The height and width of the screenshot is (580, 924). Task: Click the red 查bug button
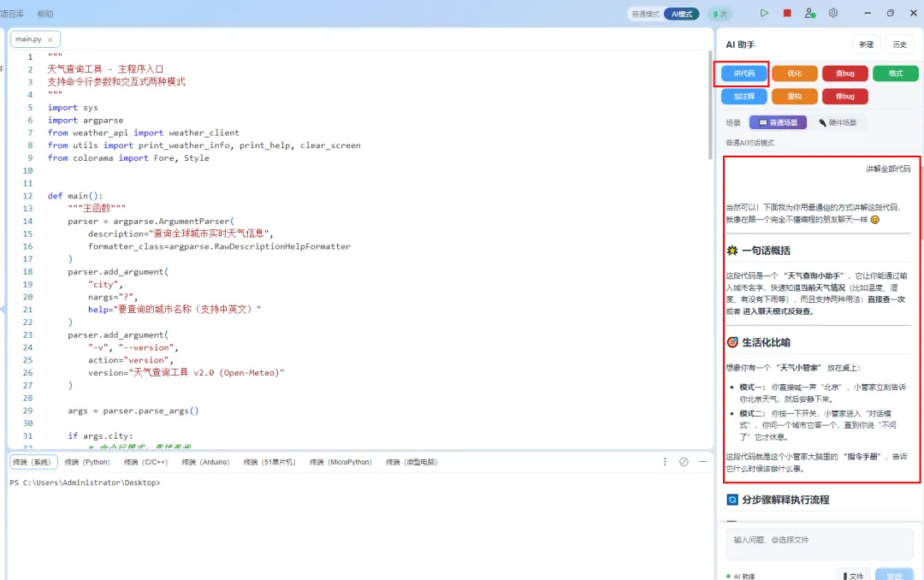tap(845, 73)
